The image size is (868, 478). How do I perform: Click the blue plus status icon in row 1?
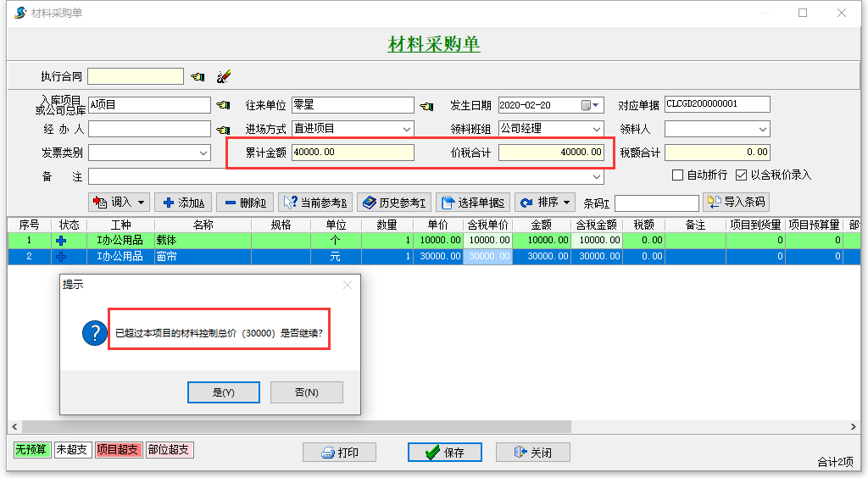pos(61,241)
